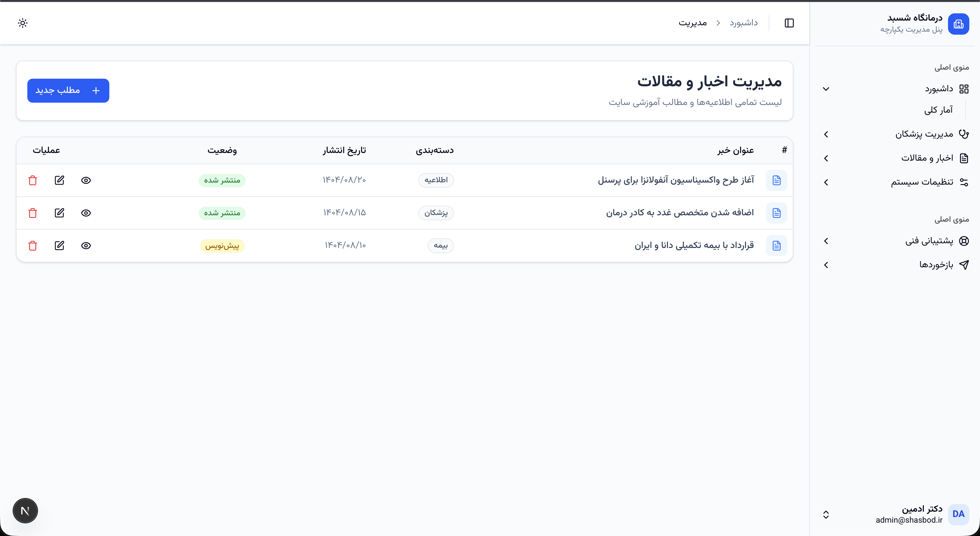View the flu vaccination article with eye icon
Image resolution: width=980 pixels, height=536 pixels.
pos(86,180)
